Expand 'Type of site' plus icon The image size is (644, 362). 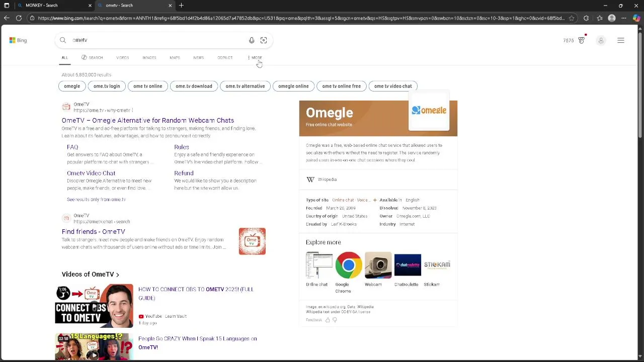[x=375, y=200]
